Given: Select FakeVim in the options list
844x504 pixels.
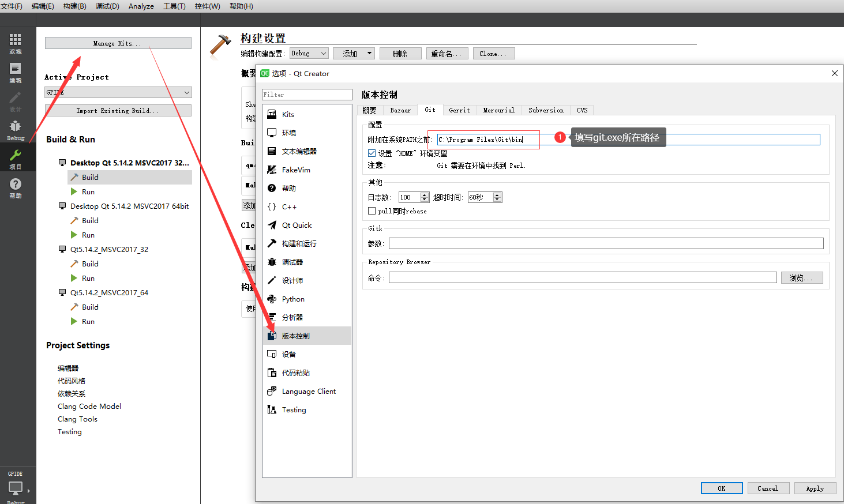Looking at the screenshot, I should (307, 170).
